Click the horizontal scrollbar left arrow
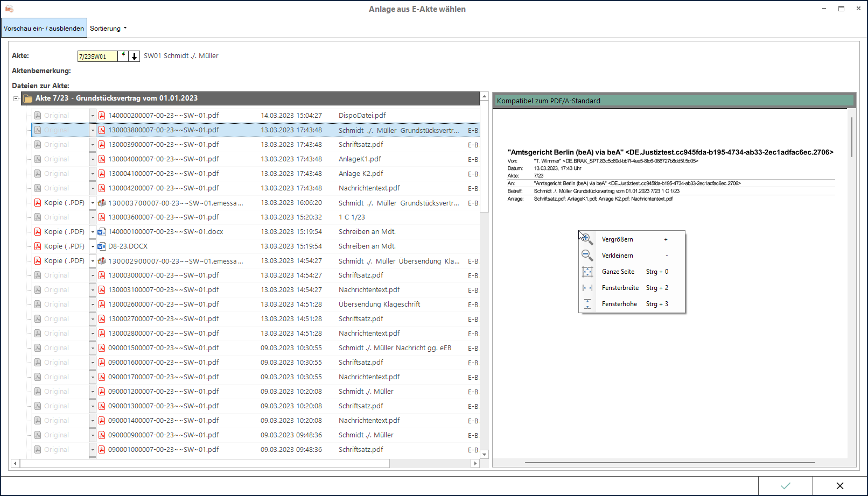 tap(16, 463)
